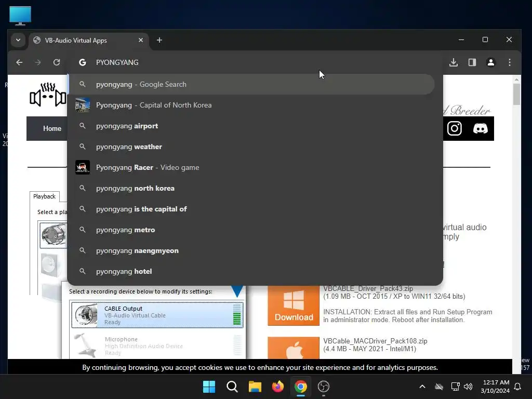Open the Chrome downloads icon
532x399 pixels.
454,62
